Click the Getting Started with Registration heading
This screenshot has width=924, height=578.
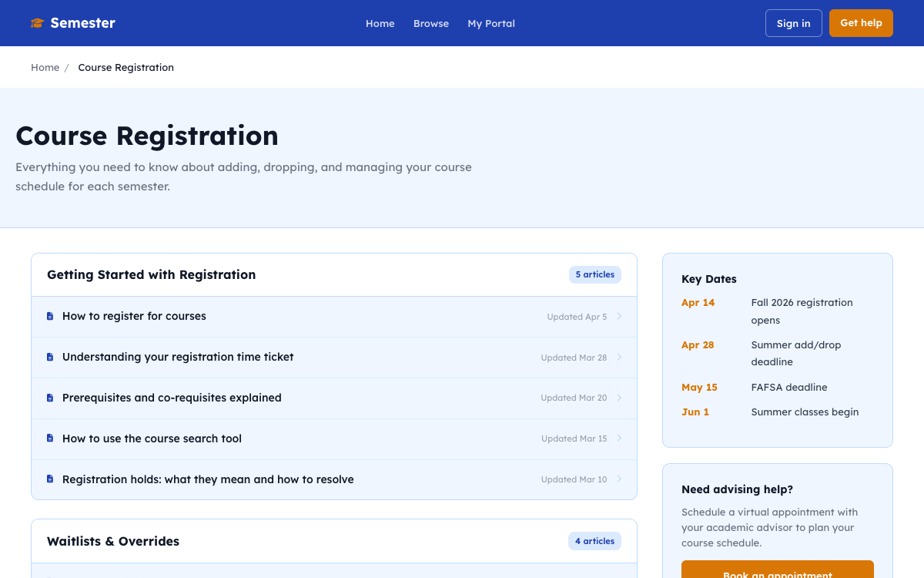[x=151, y=274]
